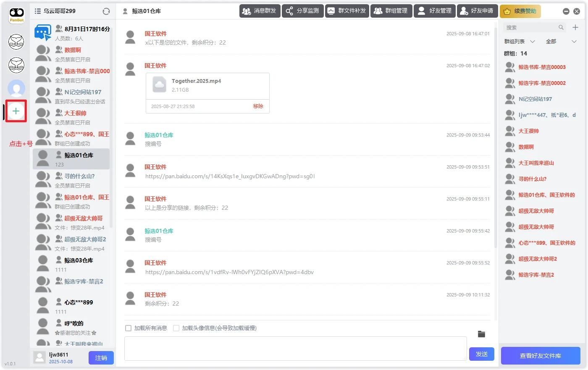Screen dimensions: 588x370
Task: Click the search magnifier icon
Action: pos(561,27)
